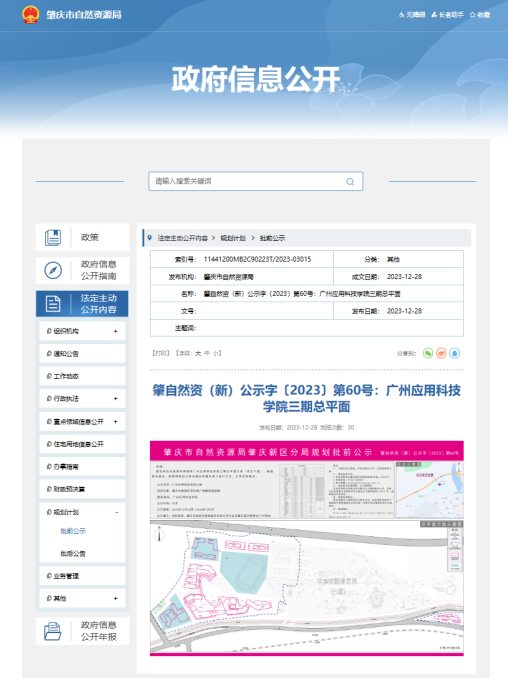Viewport: 508px width, 678px height.
Task: Click 规划计划 in the breadcrumb
Action: point(233,238)
